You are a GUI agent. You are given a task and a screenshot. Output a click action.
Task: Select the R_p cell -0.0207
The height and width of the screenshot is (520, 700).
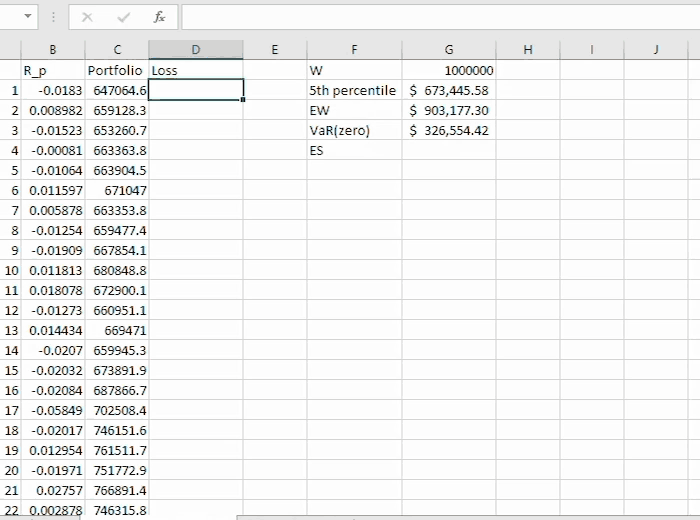coord(53,350)
